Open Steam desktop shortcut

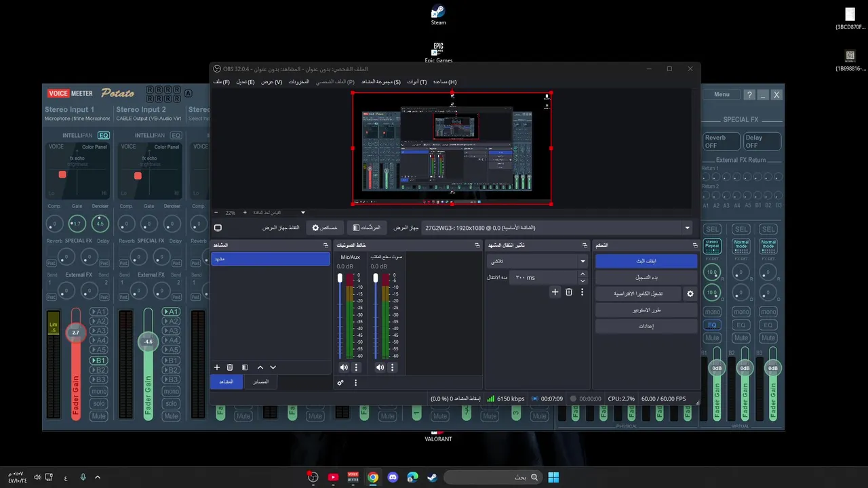coord(439,15)
